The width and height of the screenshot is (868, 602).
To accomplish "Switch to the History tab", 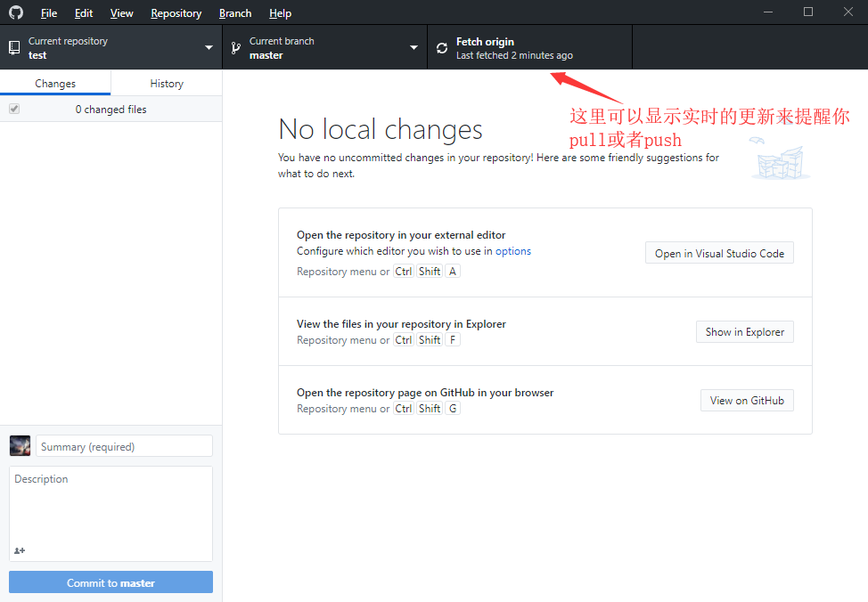I will pyautogui.click(x=167, y=84).
